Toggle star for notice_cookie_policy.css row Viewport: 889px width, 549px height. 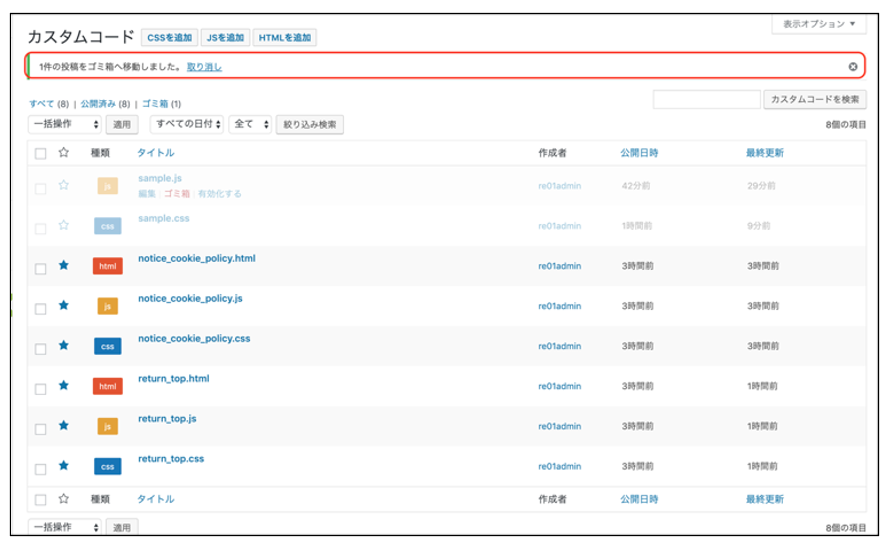point(64,346)
